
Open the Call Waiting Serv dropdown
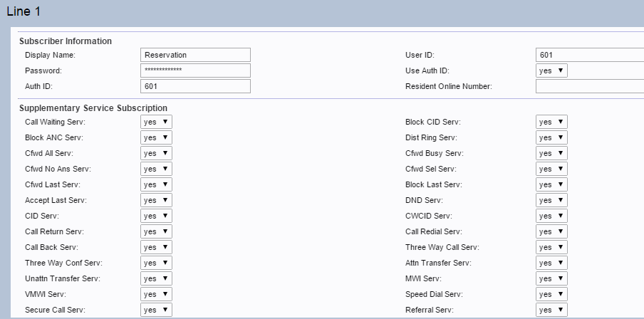156,122
